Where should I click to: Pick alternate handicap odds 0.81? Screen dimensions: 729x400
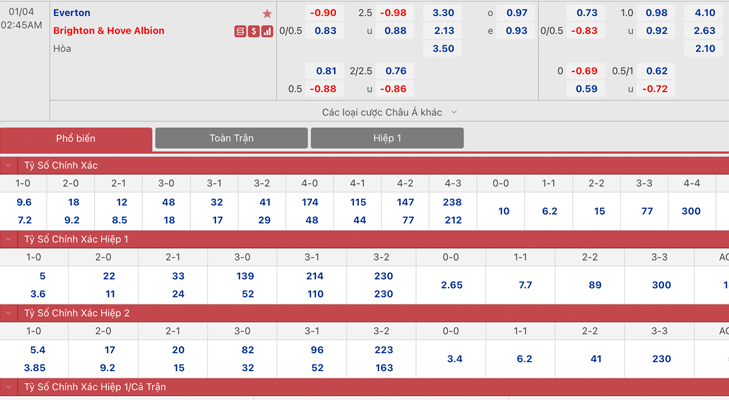pos(324,71)
